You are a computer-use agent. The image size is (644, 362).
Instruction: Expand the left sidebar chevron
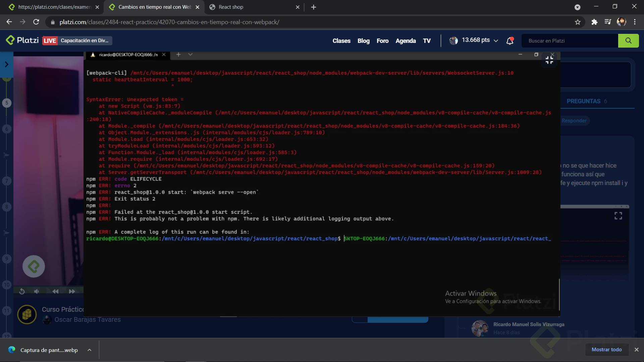click(6, 64)
